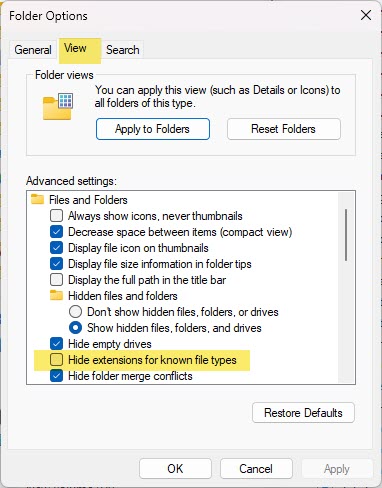Close the Folder Options window

point(366,15)
